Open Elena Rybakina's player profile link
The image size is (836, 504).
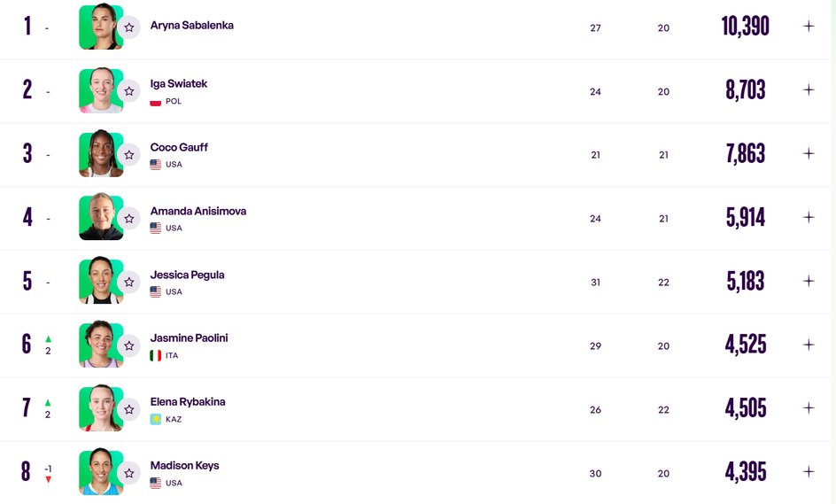(x=188, y=402)
